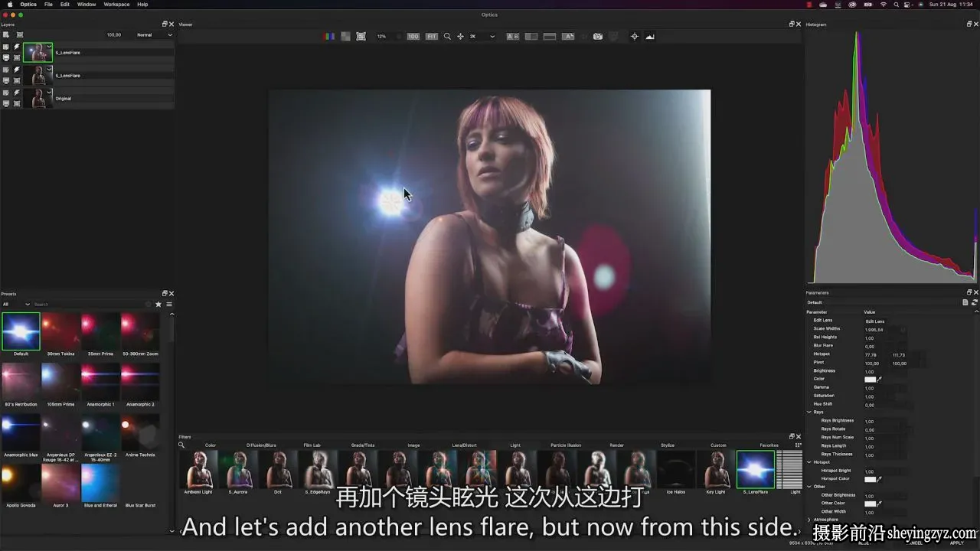980x551 pixels.
Task: Expand the Atmosphere parameter group
Action: tap(809, 520)
